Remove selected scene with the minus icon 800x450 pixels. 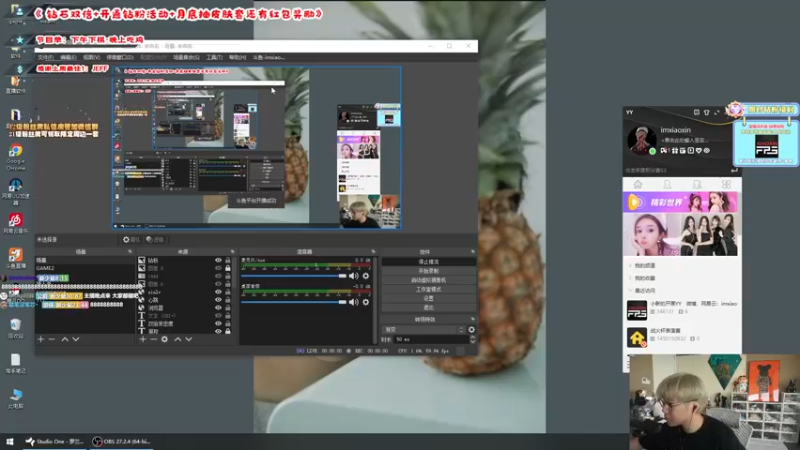coord(52,339)
